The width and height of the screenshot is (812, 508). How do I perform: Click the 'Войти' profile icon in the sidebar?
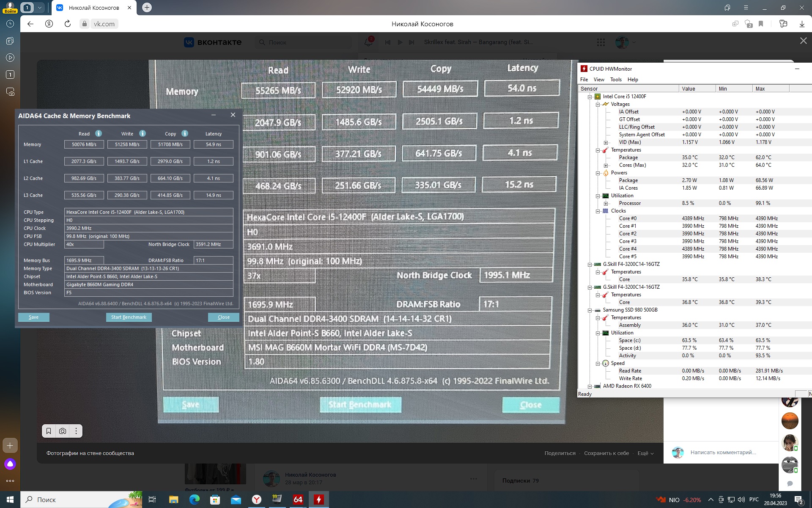pyautogui.click(x=10, y=7)
